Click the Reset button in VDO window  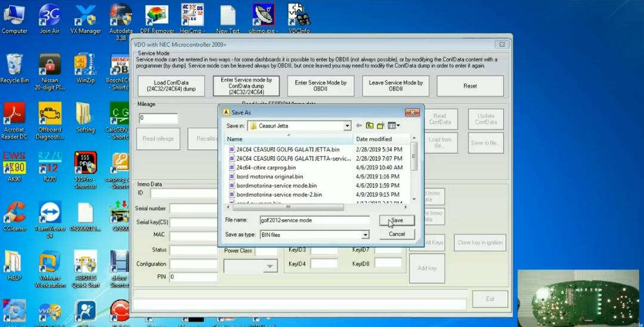pyautogui.click(x=470, y=86)
